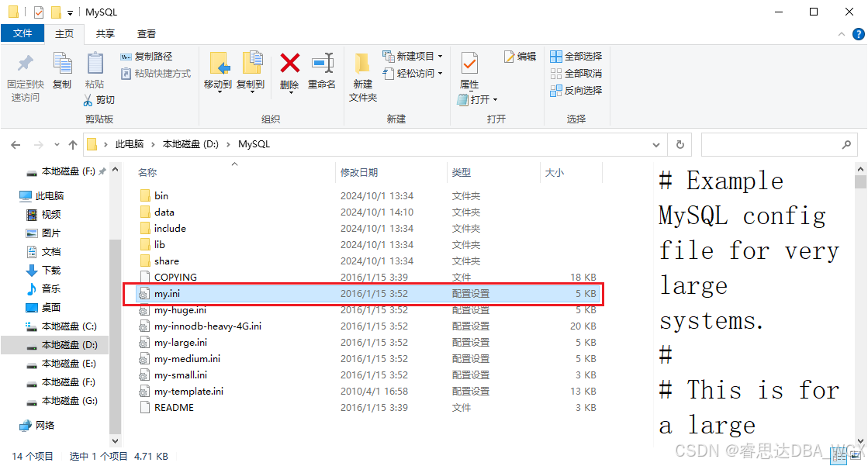Click 本地磁盘 (D:) in the address path
The height and width of the screenshot is (466, 868).
point(190,144)
